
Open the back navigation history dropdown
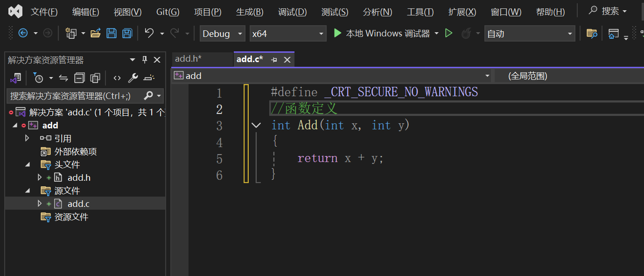coord(35,33)
